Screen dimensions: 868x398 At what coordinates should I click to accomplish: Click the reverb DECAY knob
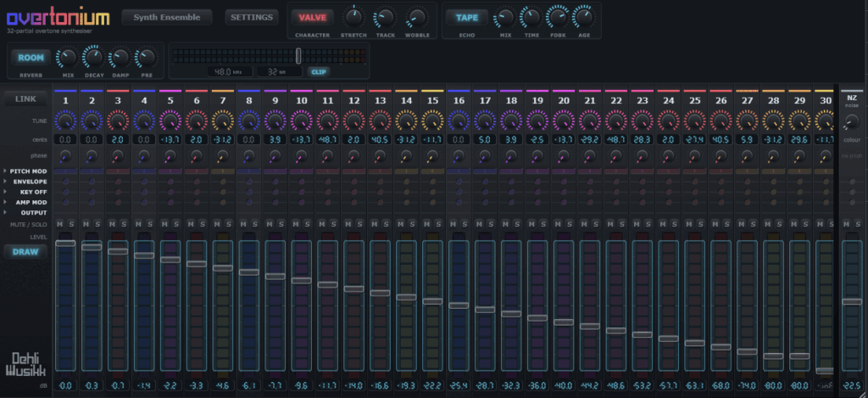[x=93, y=58]
